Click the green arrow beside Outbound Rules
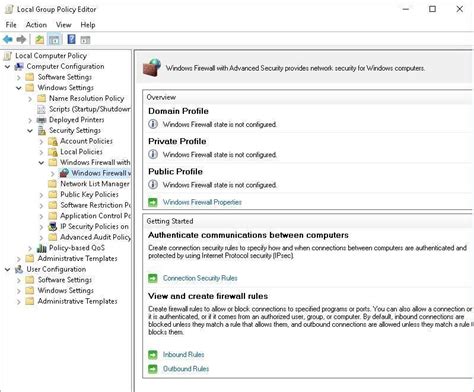 point(153,369)
